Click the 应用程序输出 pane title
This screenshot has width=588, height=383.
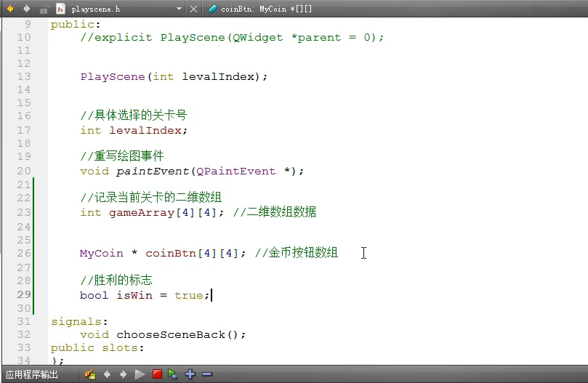[x=32, y=374]
